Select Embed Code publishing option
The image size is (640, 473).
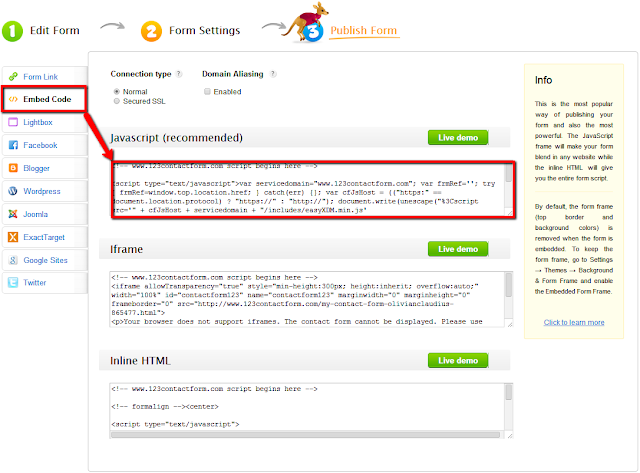(x=45, y=99)
